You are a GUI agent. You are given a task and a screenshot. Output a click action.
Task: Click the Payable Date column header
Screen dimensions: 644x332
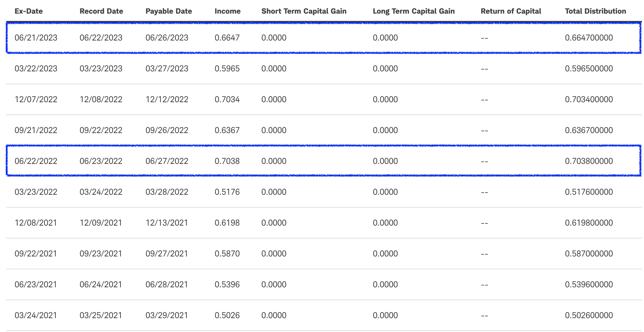[168, 11]
